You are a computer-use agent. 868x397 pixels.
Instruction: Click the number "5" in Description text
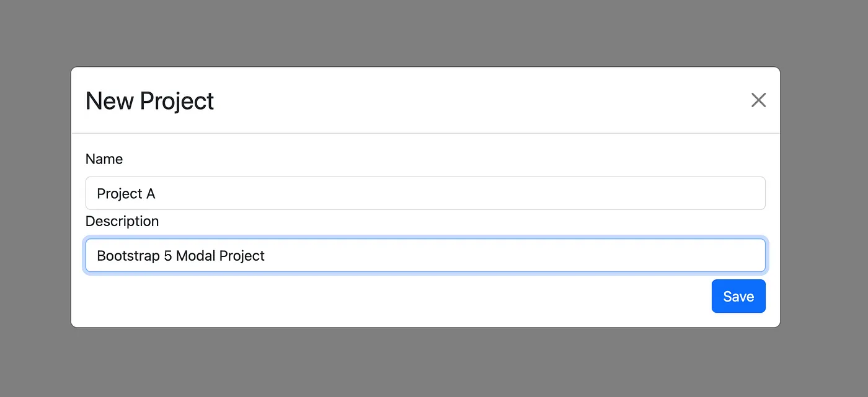coord(168,256)
